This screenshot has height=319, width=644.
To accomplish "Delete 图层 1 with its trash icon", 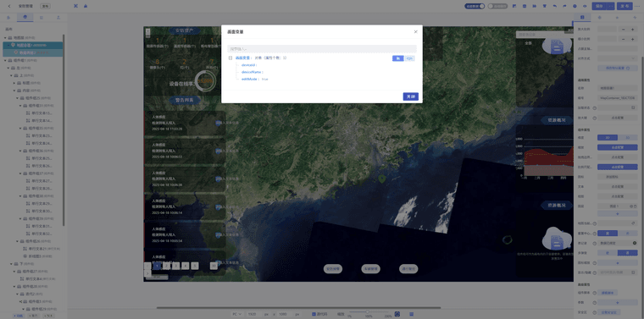I will click(635, 206).
